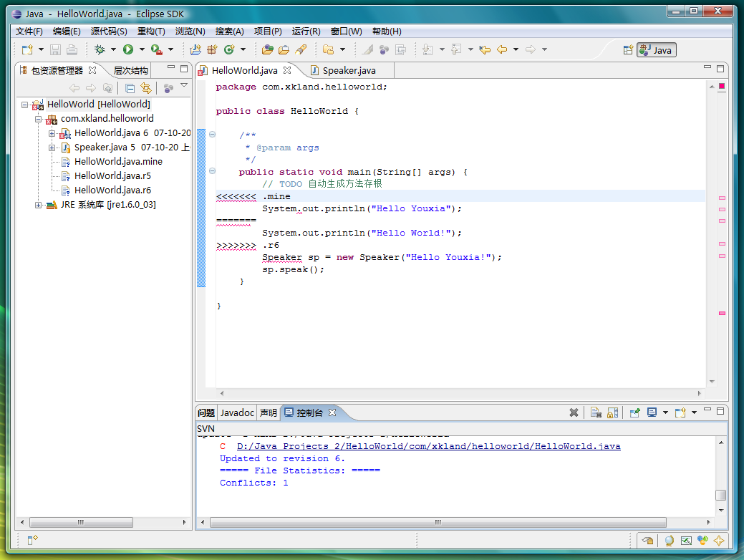Maximize the package explorer view
744x560 pixels.
tap(184, 68)
